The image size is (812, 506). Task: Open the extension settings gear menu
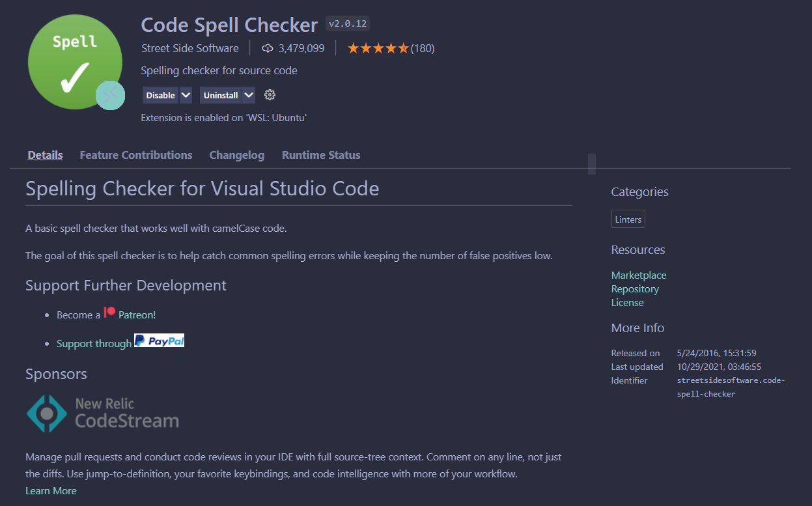(270, 95)
